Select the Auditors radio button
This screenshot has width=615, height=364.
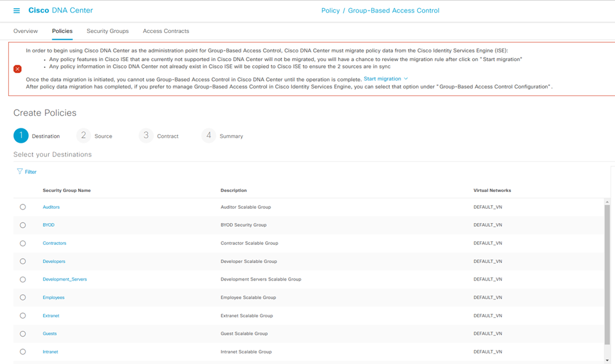click(x=23, y=207)
